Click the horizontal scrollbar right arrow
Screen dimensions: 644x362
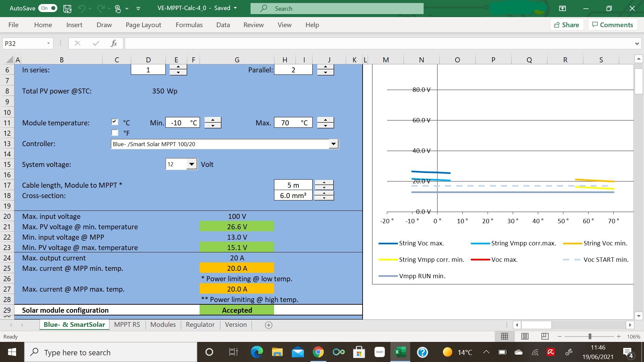pyautogui.click(x=630, y=325)
